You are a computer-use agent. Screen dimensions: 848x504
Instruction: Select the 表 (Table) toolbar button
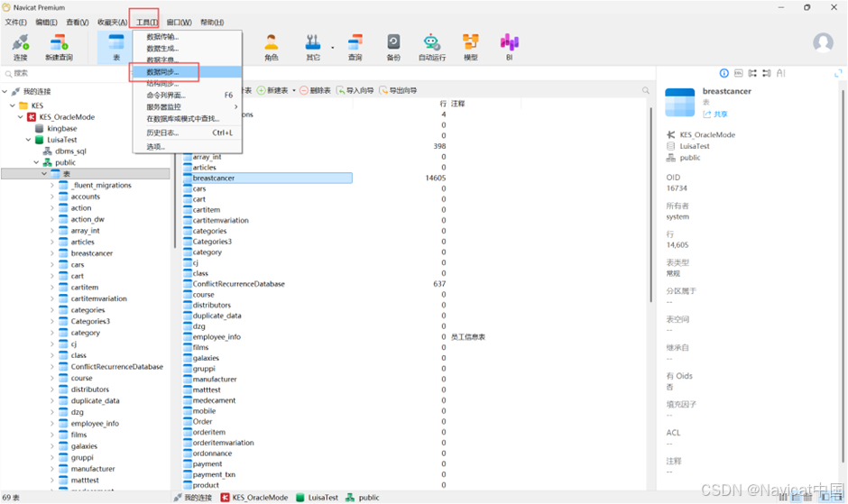pyautogui.click(x=115, y=47)
